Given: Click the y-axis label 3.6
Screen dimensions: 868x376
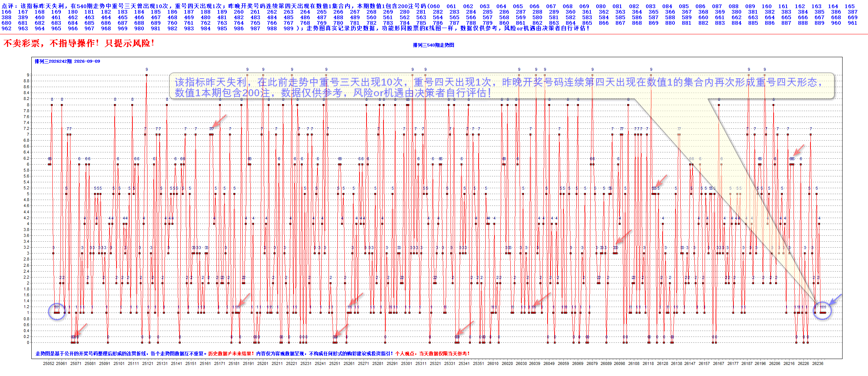Looking at the screenshot, I should click(27, 235).
